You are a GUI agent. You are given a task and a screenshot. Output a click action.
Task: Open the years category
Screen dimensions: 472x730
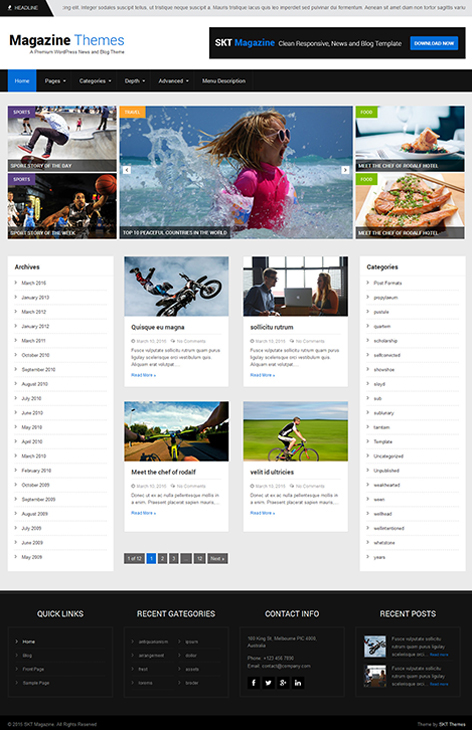coord(379,557)
